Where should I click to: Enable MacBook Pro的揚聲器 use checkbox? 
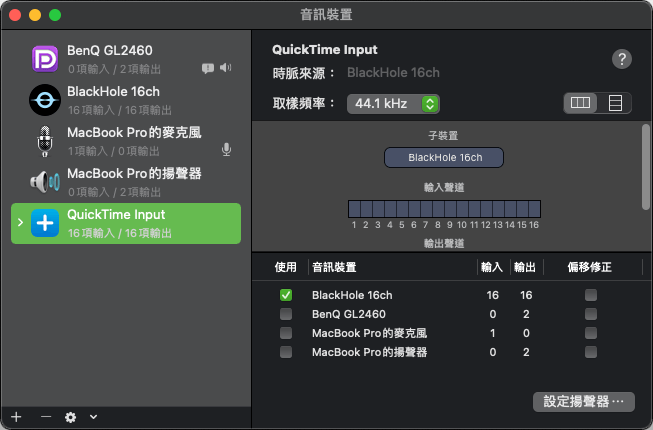click(286, 352)
